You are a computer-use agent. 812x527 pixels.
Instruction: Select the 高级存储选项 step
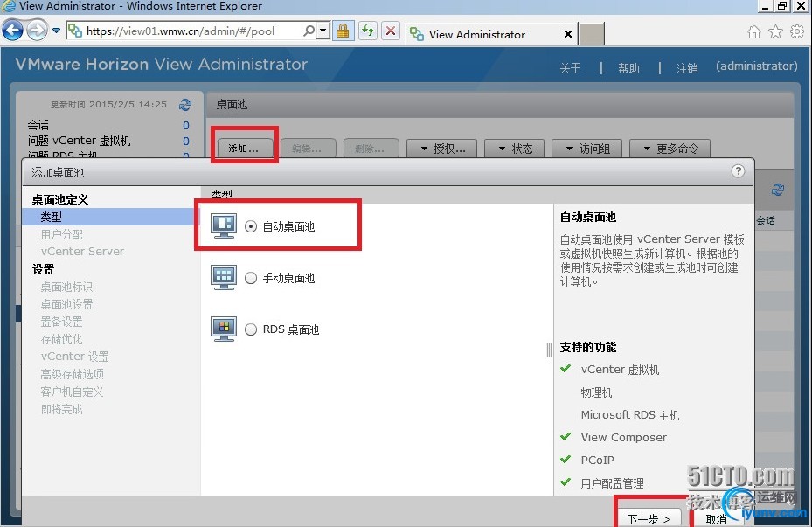[72, 374]
